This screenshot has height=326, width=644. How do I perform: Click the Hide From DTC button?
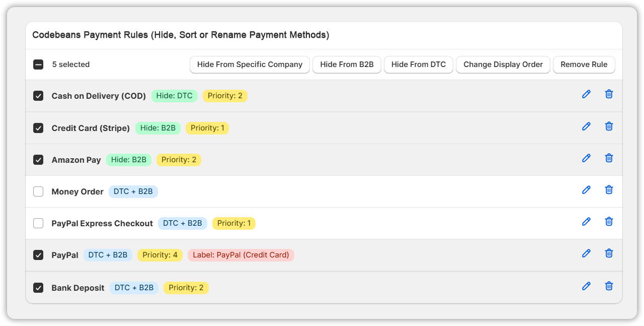click(x=418, y=64)
